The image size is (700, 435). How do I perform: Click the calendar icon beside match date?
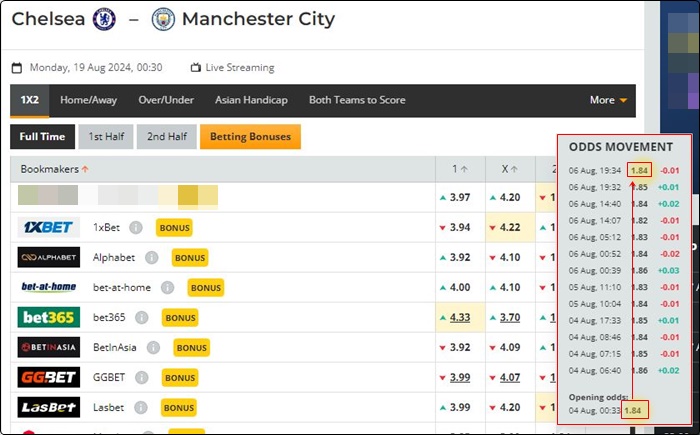pos(17,68)
